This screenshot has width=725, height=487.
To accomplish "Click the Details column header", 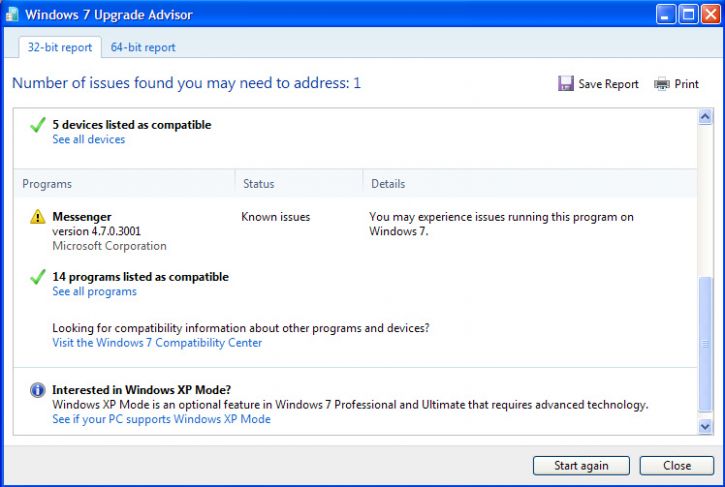I will 530,184.
